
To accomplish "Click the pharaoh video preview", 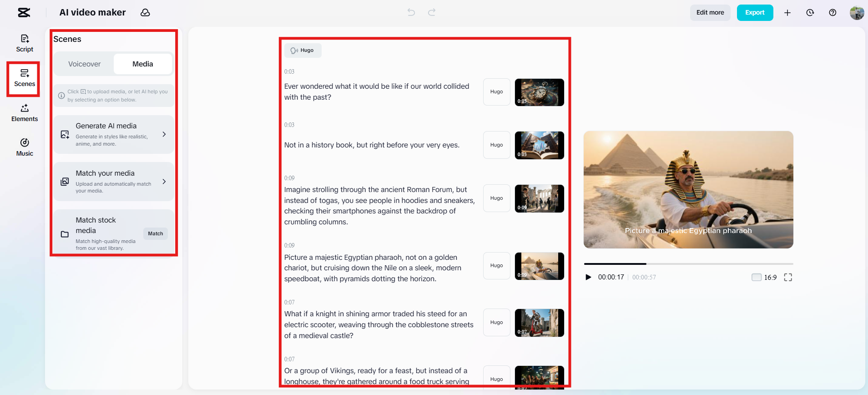I will pos(688,190).
